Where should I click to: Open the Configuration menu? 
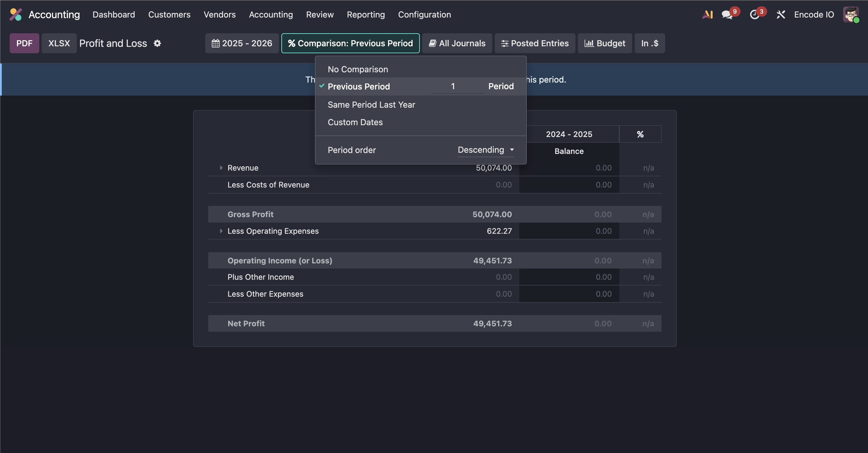424,15
